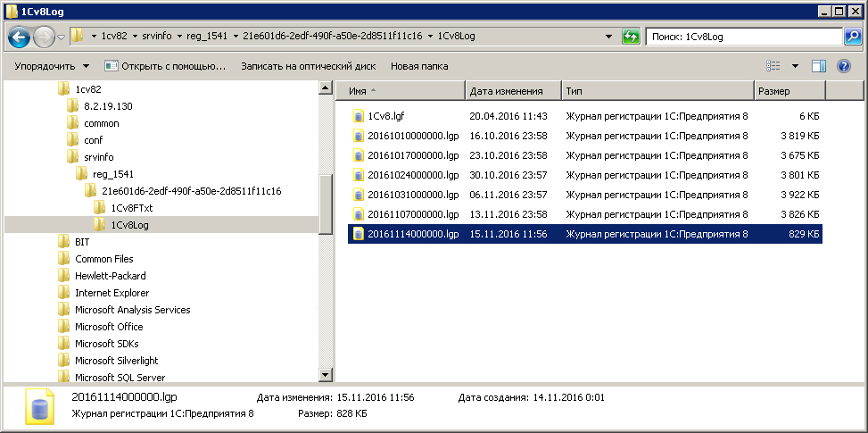Toggle the preview pane icon
Viewport: 868px width, 433px height.
click(x=819, y=66)
